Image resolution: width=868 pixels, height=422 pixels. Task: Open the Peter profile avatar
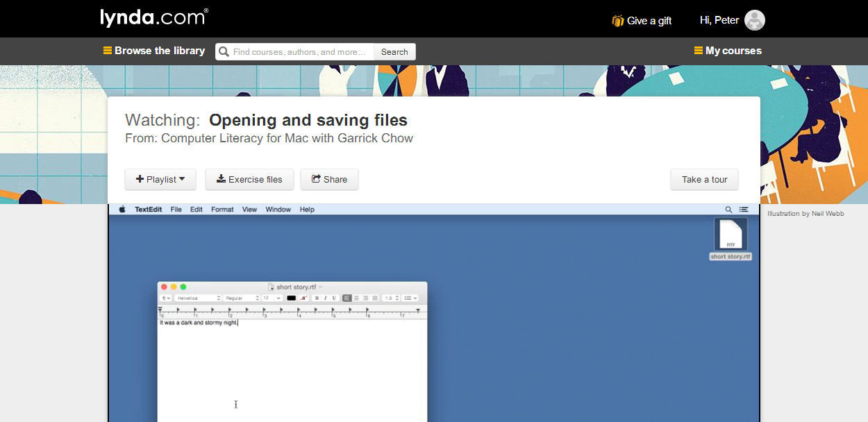pos(755,20)
